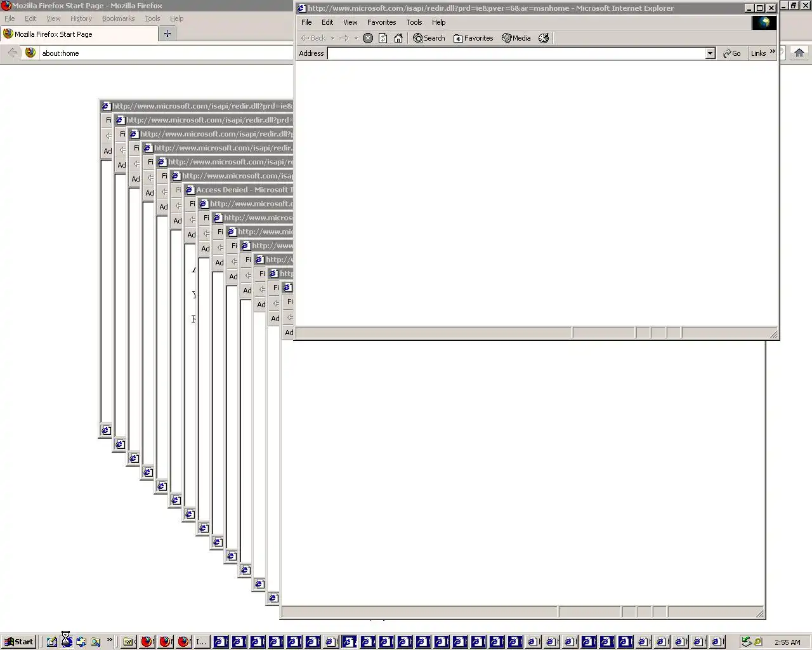Open Firefox Edit menu
The width and height of the screenshot is (812, 650).
point(30,18)
